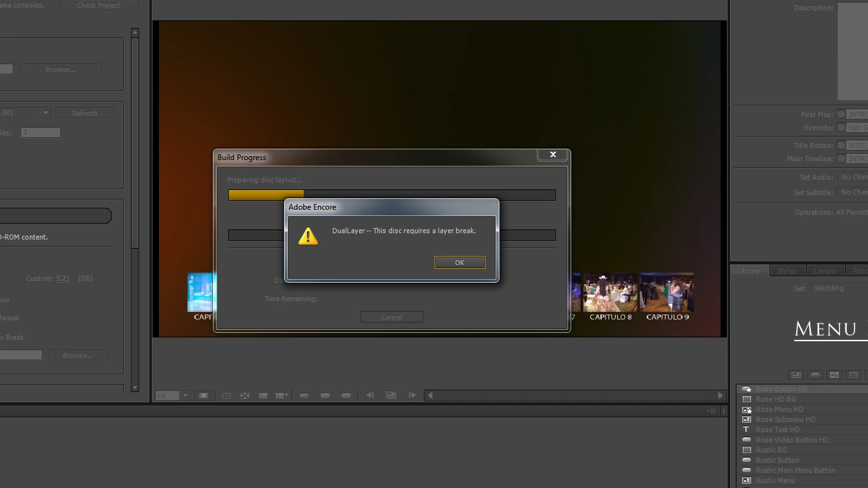Click the custom disc size 5.21 value
Screen dimensions: 868x488
(x=63, y=278)
